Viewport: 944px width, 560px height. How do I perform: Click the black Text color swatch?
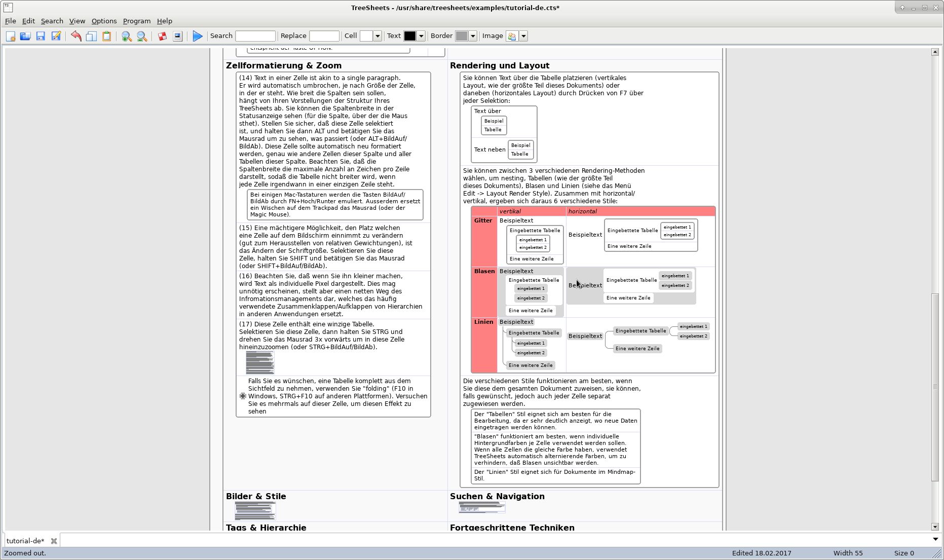click(x=410, y=36)
